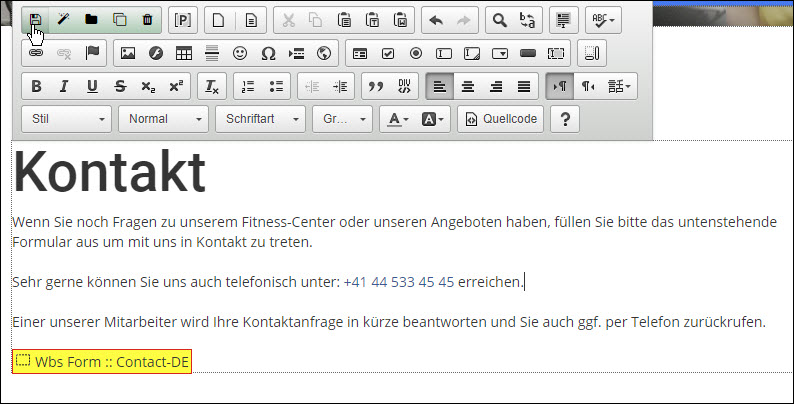
Task: Click the Save icon in the toolbar
Action: (x=36, y=19)
